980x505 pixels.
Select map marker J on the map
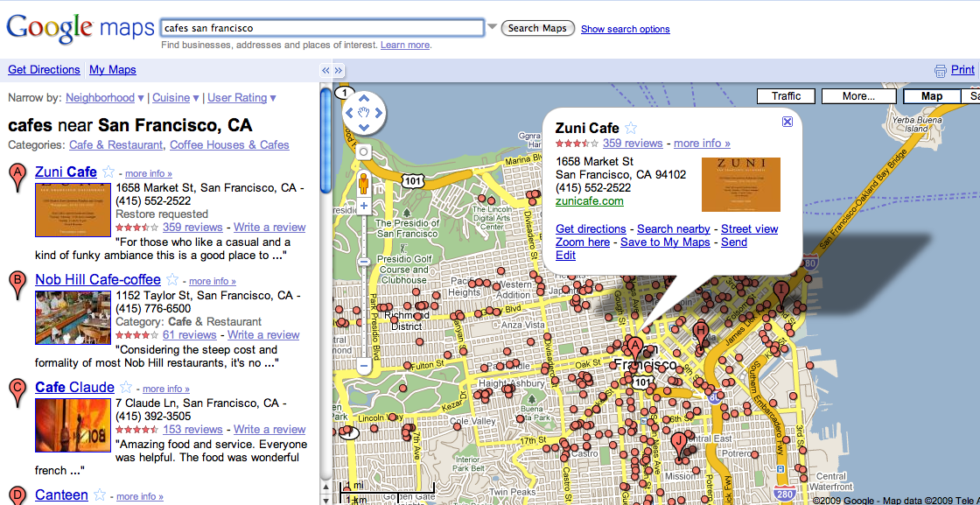click(679, 445)
